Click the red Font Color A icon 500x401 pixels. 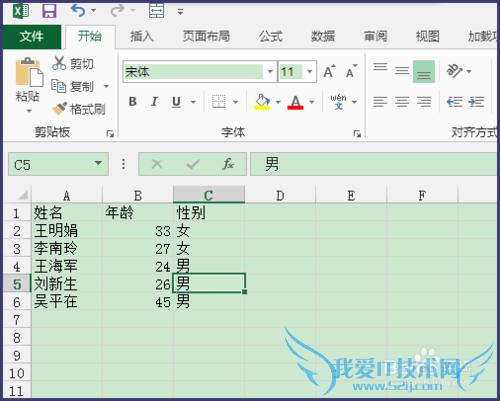(x=295, y=102)
